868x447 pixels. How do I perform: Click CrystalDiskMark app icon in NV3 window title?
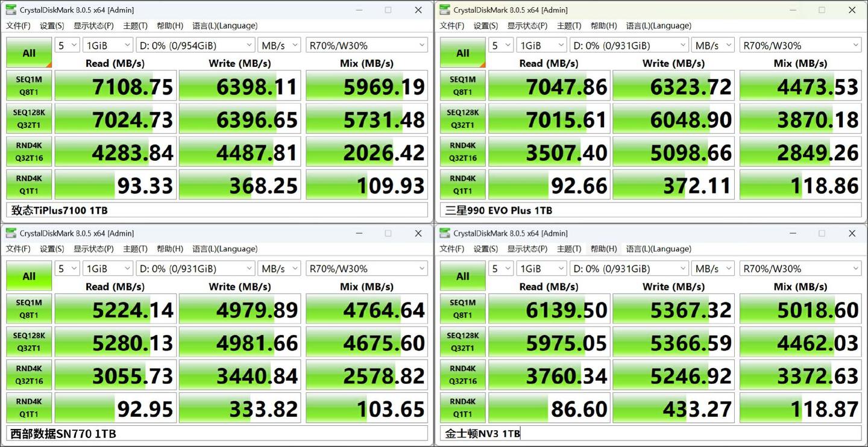tap(445, 233)
